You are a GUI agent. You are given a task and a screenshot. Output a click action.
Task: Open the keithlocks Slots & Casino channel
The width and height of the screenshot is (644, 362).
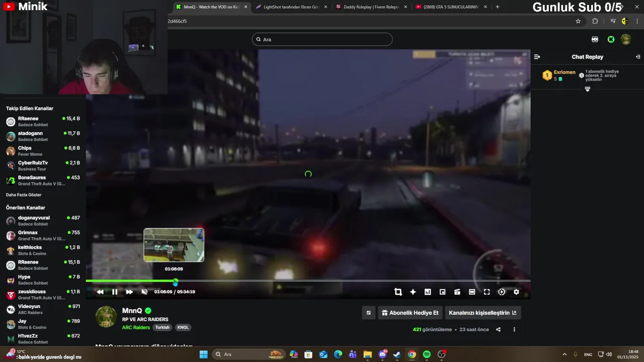[43, 250]
